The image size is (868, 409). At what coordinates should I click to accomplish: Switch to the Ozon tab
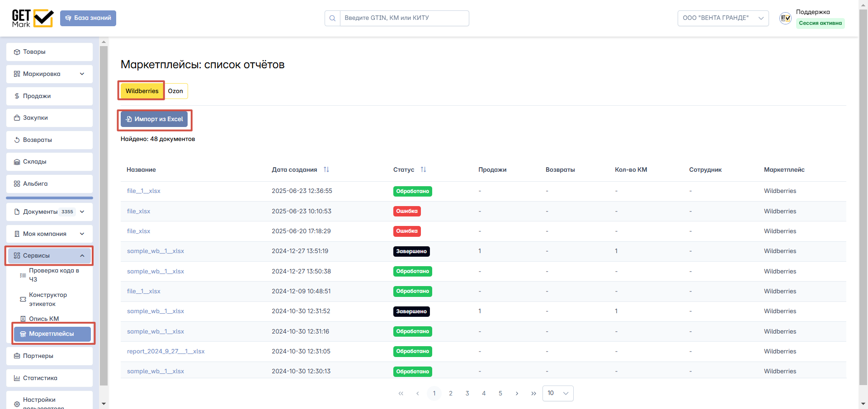[x=175, y=91]
